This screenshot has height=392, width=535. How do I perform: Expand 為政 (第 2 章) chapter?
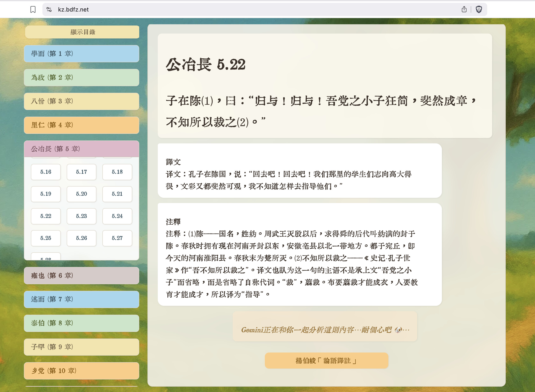point(82,78)
